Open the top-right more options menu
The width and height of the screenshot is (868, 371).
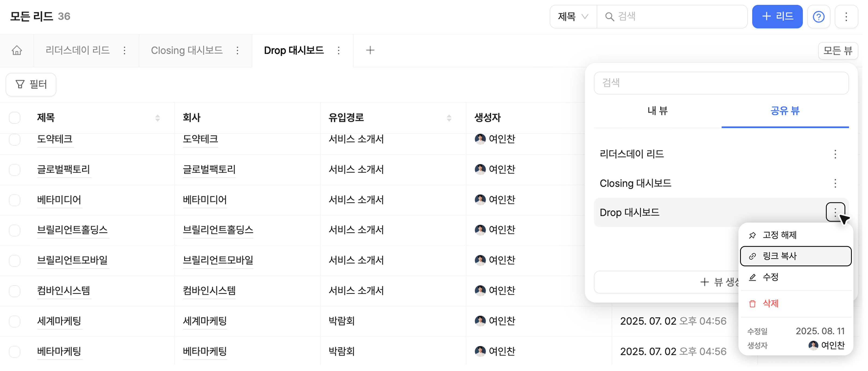coord(846,16)
